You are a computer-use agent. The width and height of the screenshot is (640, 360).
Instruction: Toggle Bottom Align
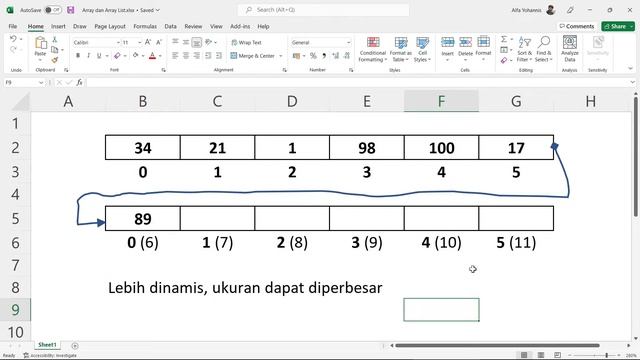point(197,42)
